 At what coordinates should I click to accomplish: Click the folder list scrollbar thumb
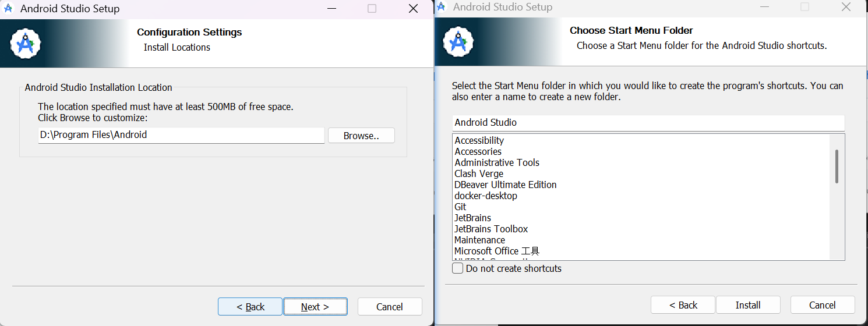(x=837, y=166)
